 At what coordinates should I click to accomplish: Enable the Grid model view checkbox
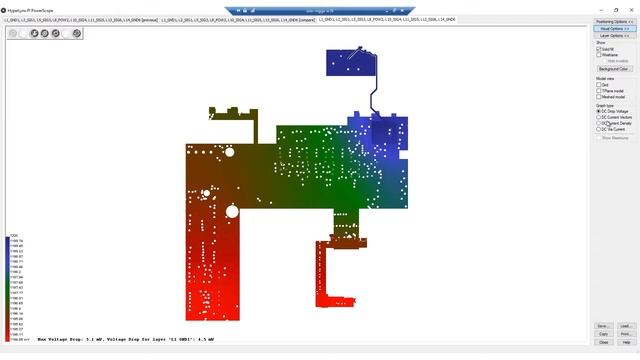click(x=599, y=85)
